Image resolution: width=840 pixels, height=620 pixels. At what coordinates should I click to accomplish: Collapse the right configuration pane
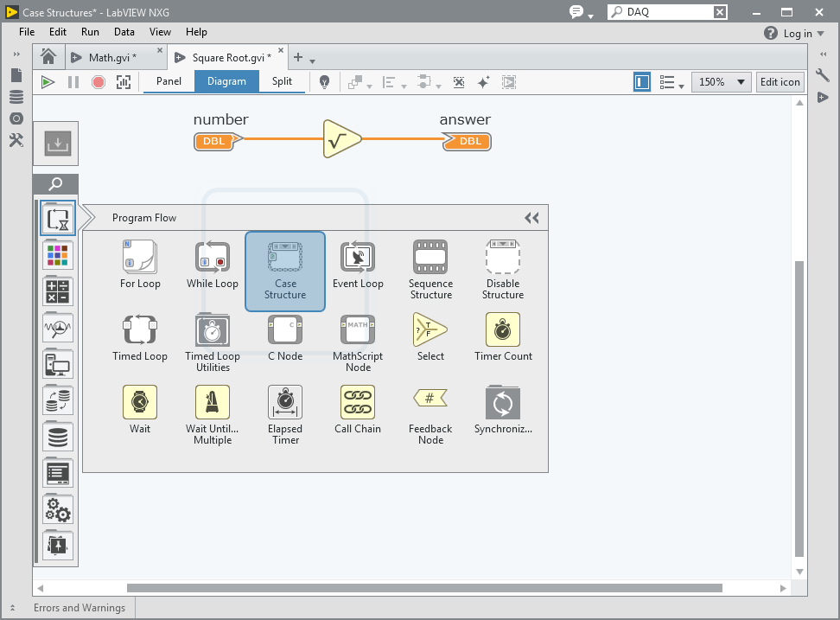click(824, 54)
